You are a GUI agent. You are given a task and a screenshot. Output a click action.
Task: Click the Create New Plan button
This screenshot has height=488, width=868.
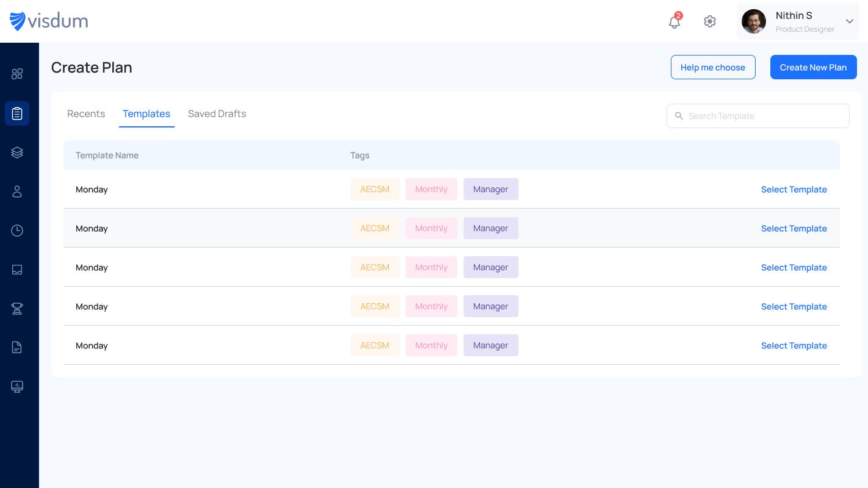[x=813, y=67]
